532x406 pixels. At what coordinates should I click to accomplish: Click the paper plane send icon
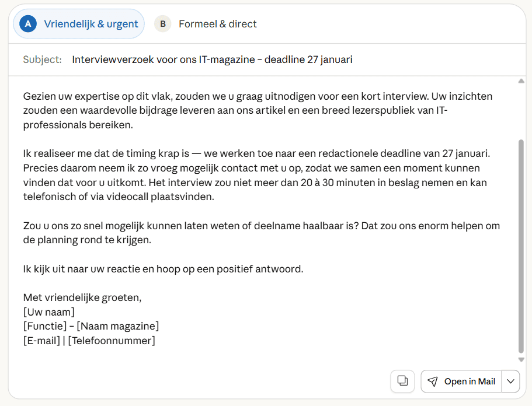click(433, 381)
